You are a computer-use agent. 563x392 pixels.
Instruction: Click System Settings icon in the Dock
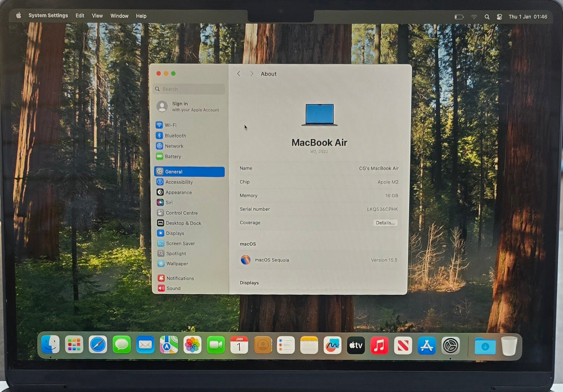[450, 346]
